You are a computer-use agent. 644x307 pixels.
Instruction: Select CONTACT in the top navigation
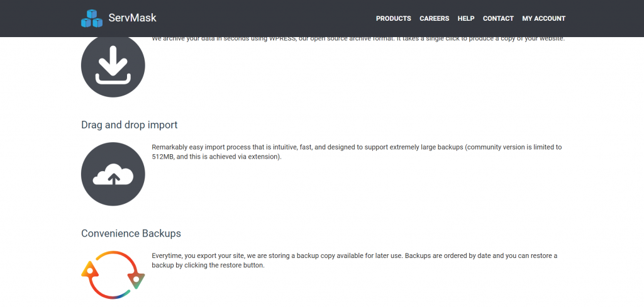[x=498, y=18]
